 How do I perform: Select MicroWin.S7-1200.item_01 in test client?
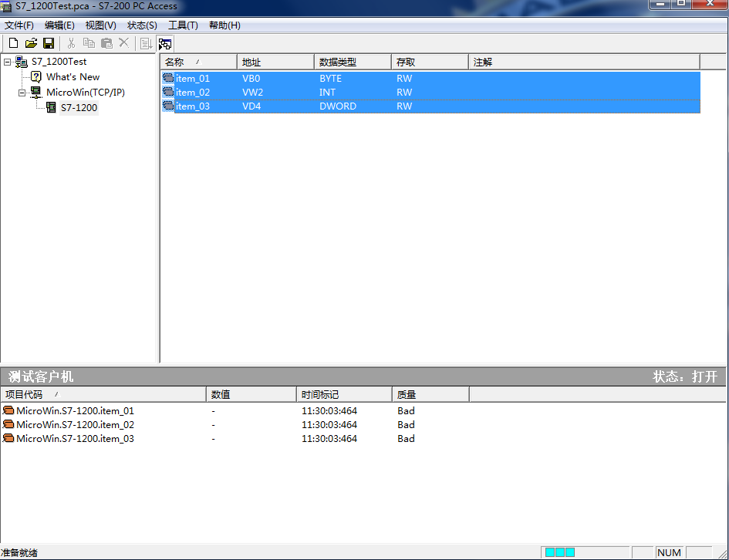point(76,411)
